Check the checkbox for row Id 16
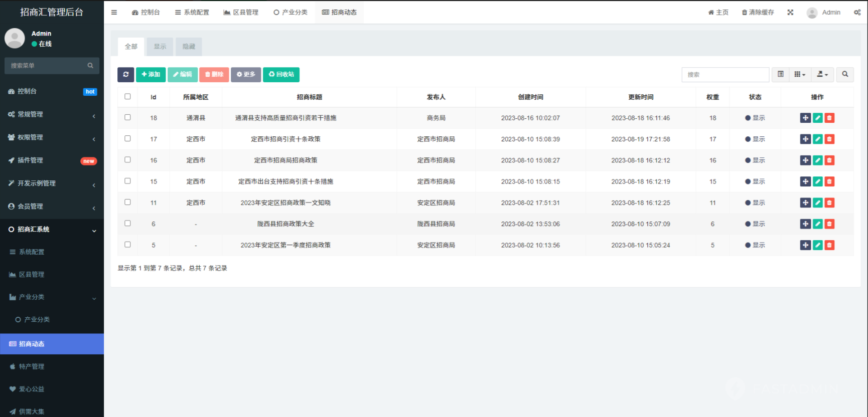868x417 pixels. tap(127, 159)
